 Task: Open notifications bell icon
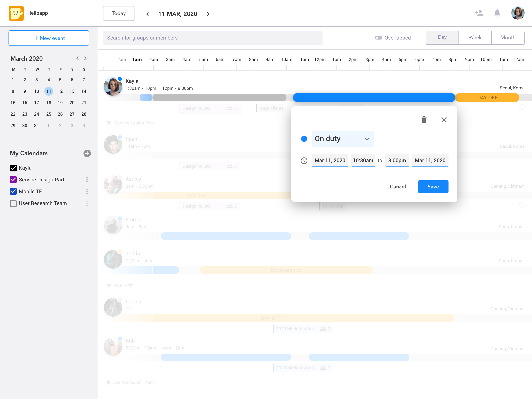click(x=497, y=13)
